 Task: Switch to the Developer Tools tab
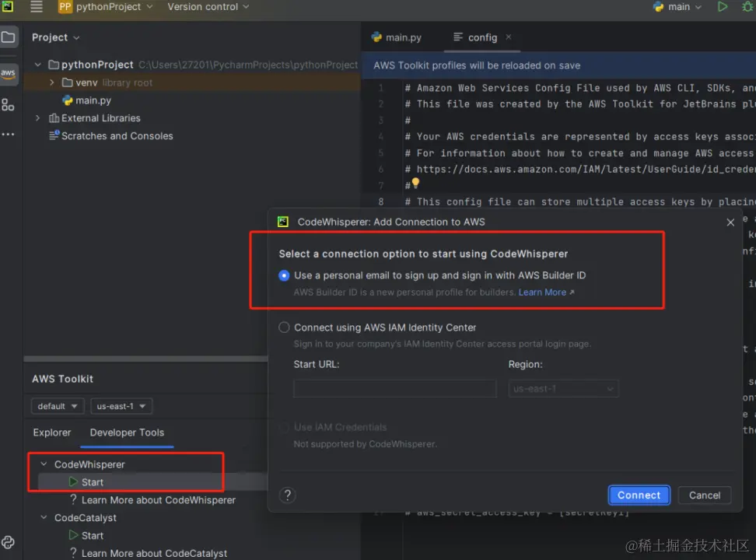point(127,432)
